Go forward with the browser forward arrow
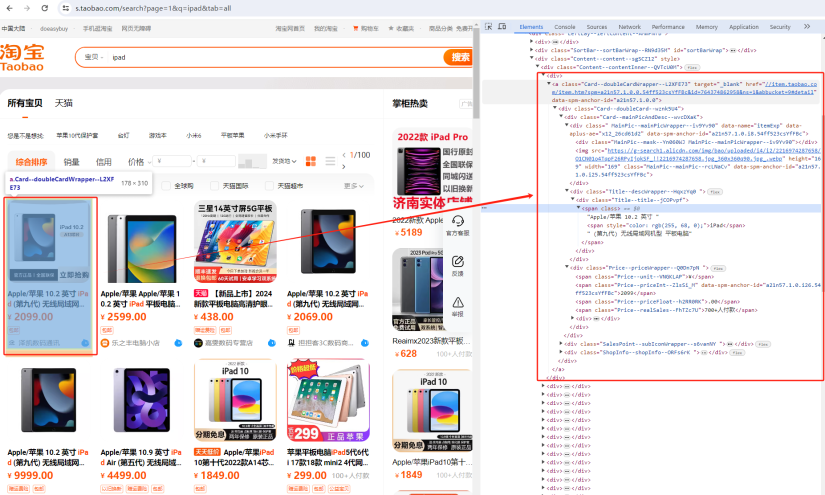The width and height of the screenshot is (825, 495). [27, 8]
